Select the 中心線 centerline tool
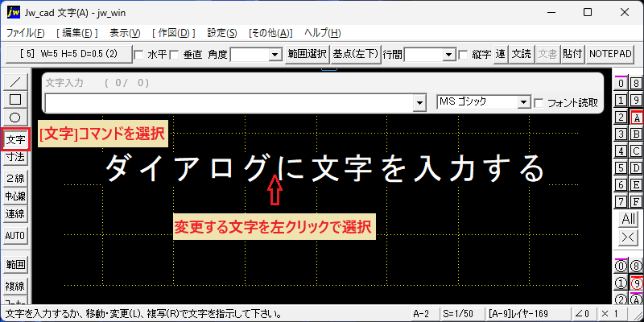The width and height of the screenshot is (644, 322). pyautogui.click(x=15, y=196)
